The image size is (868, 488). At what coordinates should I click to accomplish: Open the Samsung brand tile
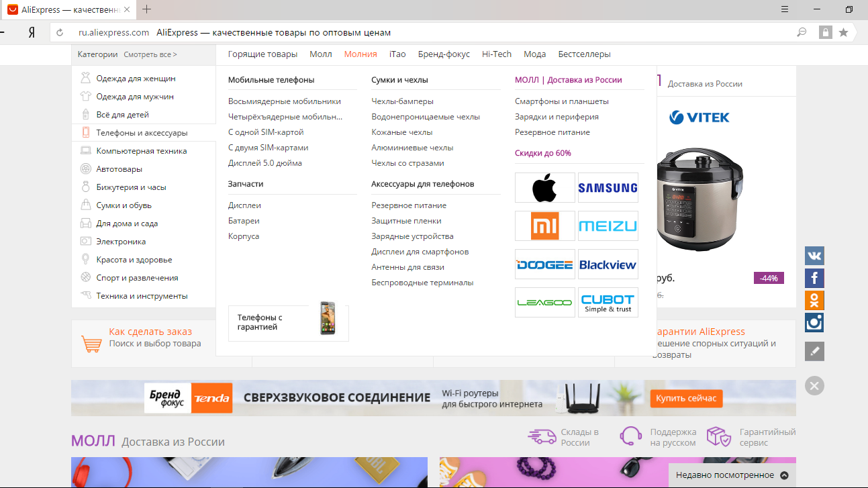[608, 188]
